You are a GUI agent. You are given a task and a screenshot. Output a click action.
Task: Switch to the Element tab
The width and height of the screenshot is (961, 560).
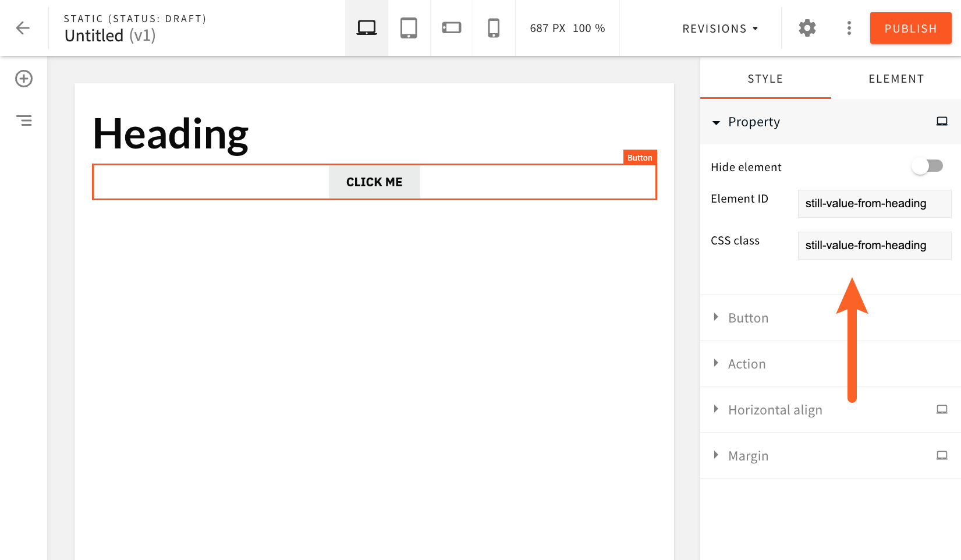[896, 78]
